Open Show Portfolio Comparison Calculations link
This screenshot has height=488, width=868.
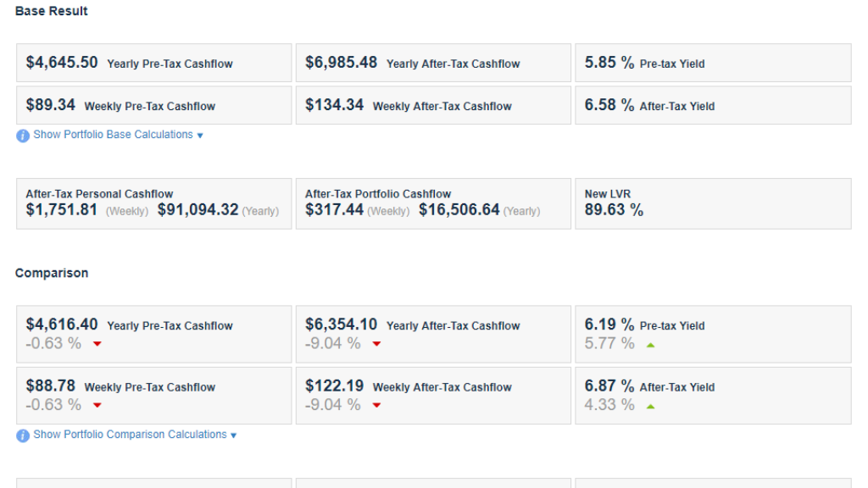pos(130,435)
